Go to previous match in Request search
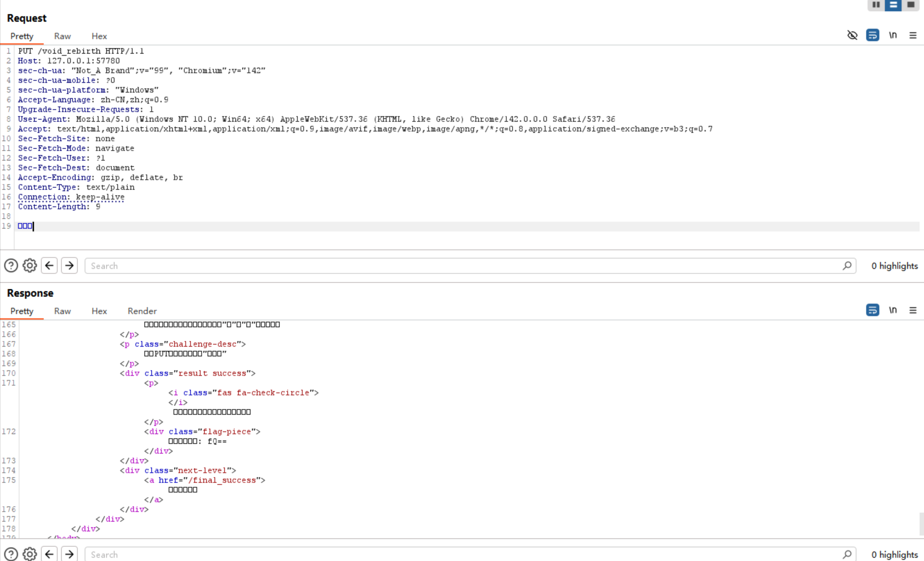This screenshot has width=924, height=561. click(x=50, y=266)
